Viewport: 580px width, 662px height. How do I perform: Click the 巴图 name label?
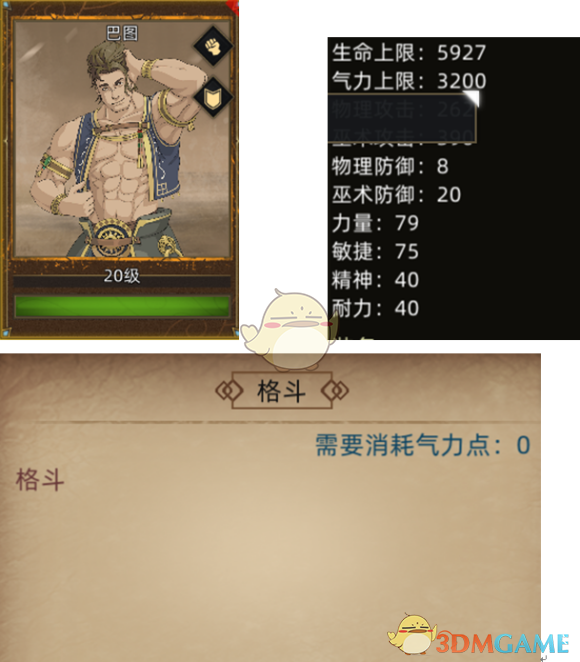[122, 33]
